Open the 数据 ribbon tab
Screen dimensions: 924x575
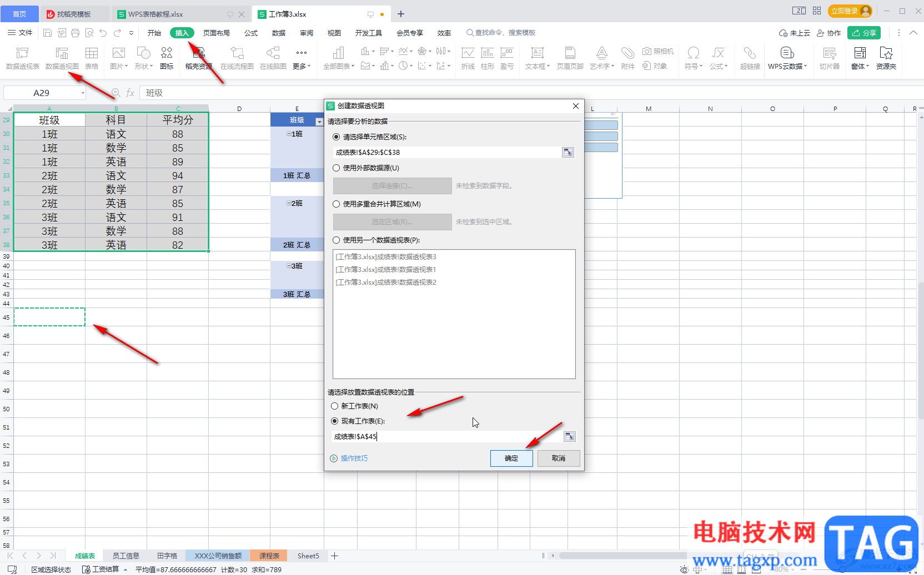[279, 33]
